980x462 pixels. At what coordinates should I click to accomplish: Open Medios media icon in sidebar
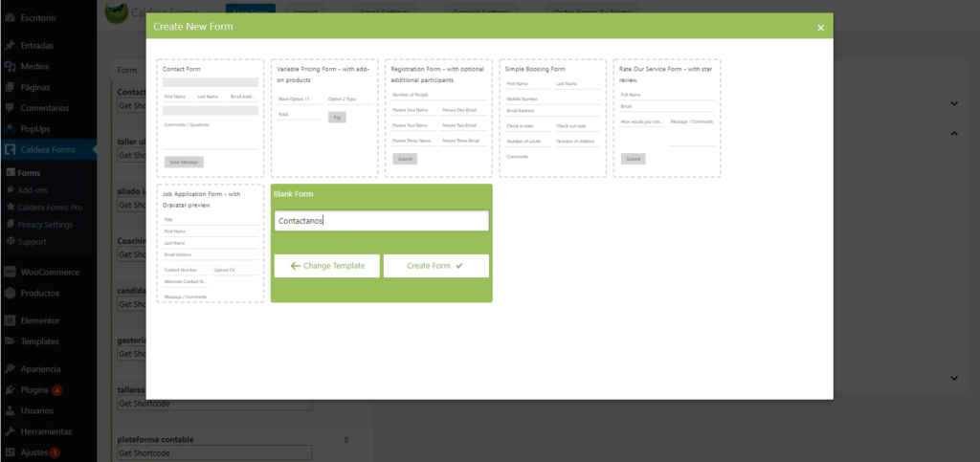point(10,66)
